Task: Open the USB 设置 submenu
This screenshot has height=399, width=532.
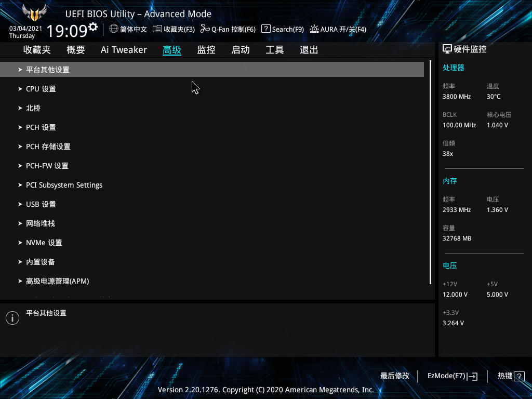Action: pos(41,204)
